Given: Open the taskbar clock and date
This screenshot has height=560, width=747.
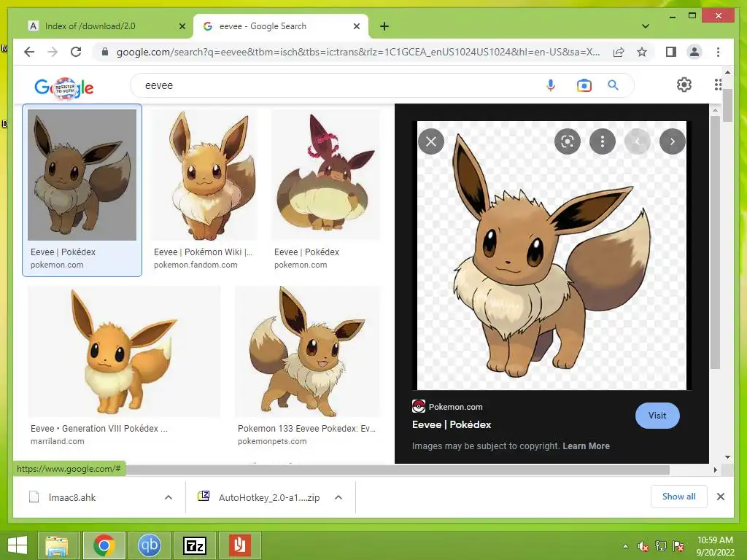Looking at the screenshot, I should point(715,546).
